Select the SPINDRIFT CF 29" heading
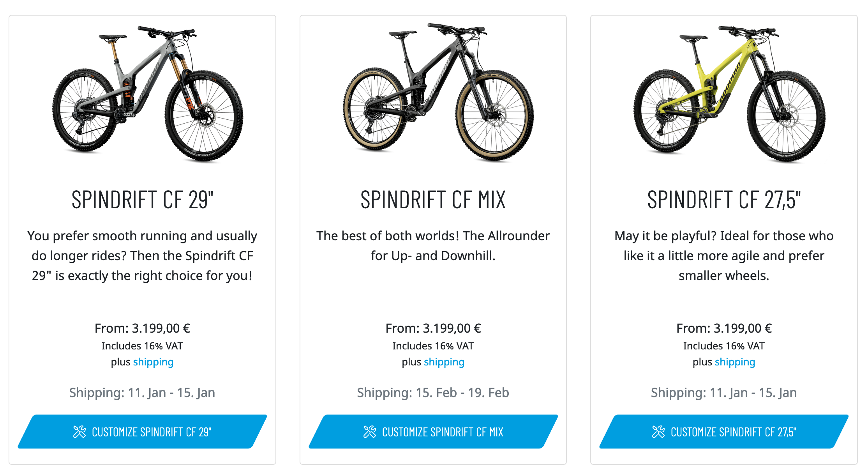Image resolution: width=868 pixels, height=475 pixels. tap(142, 200)
